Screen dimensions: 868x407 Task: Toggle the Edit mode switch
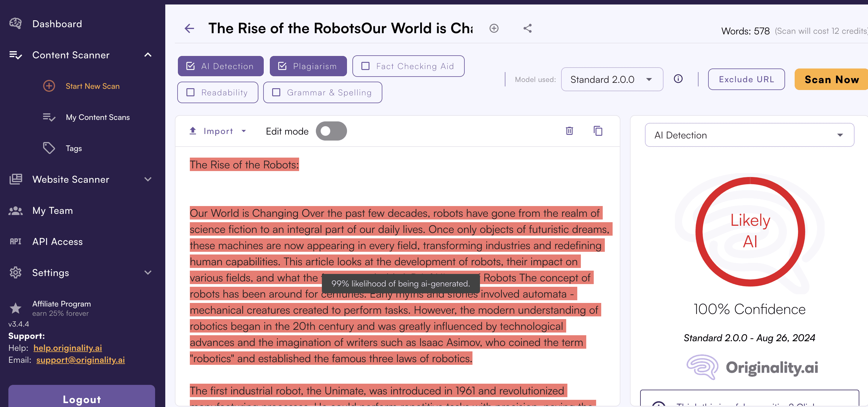[331, 131]
